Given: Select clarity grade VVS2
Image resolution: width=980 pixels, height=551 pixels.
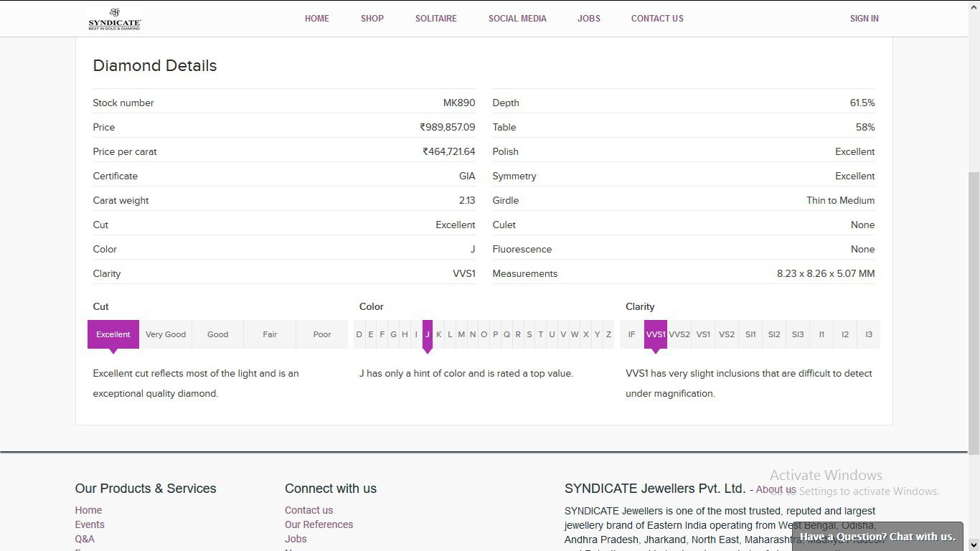Looking at the screenshot, I should tap(679, 334).
